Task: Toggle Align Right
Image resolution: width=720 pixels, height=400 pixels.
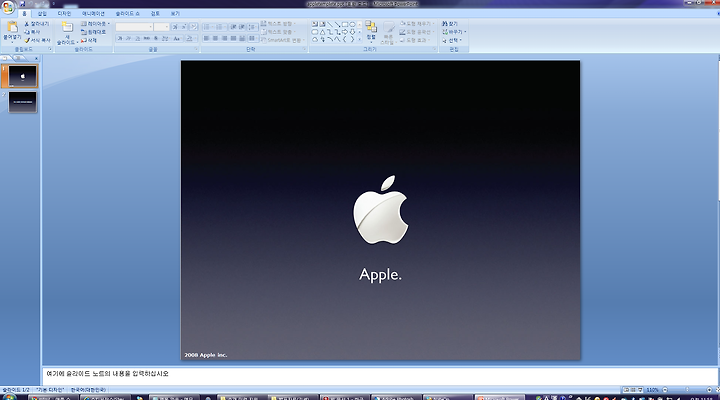Action: (224, 38)
